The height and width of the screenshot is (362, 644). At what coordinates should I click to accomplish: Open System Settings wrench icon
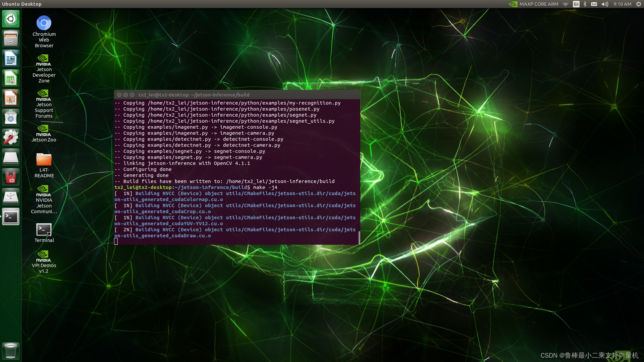tap(11, 137)
